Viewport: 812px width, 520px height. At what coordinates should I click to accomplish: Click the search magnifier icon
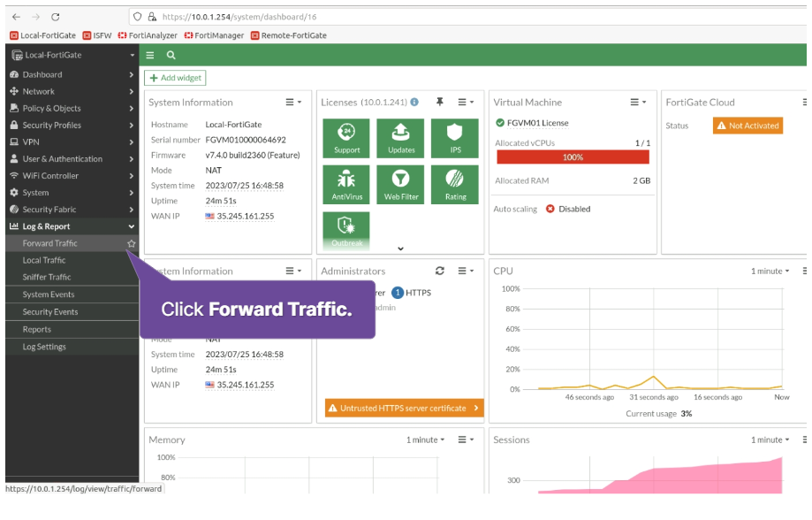coord(171,55)
